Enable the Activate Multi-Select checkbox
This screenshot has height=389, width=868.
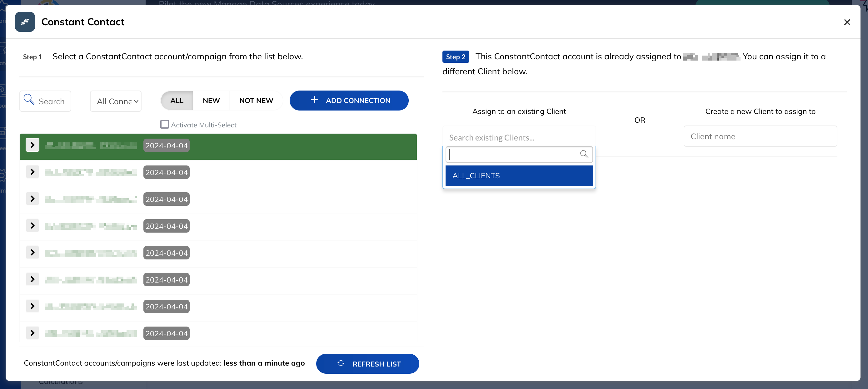[x=164, y=125]
